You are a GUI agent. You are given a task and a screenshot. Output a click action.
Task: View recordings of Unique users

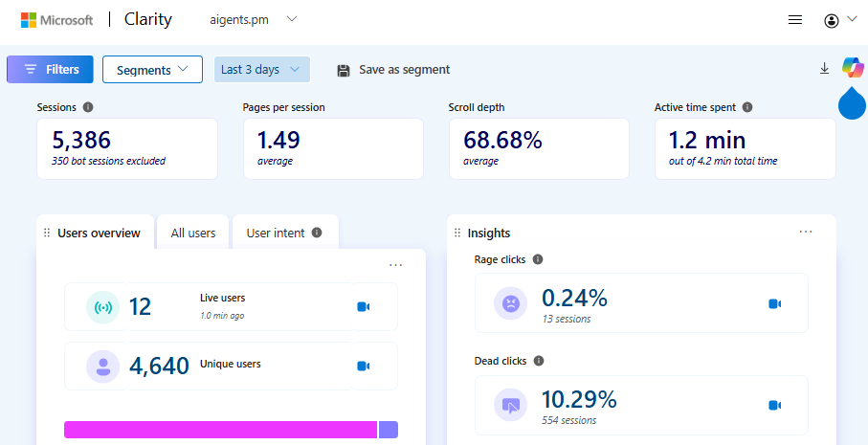click(363, 366)
